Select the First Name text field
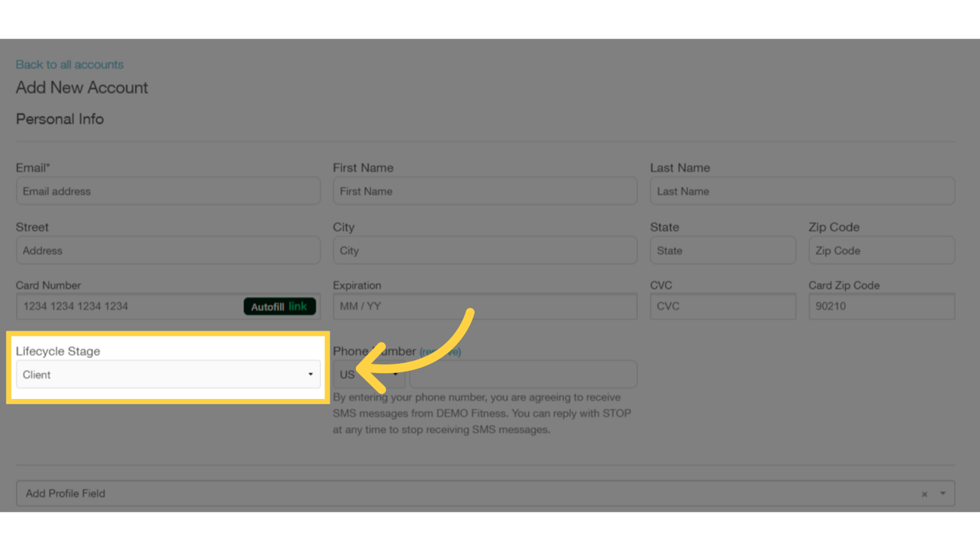This screenshot has height=551, width=980. tap(485, 191)
